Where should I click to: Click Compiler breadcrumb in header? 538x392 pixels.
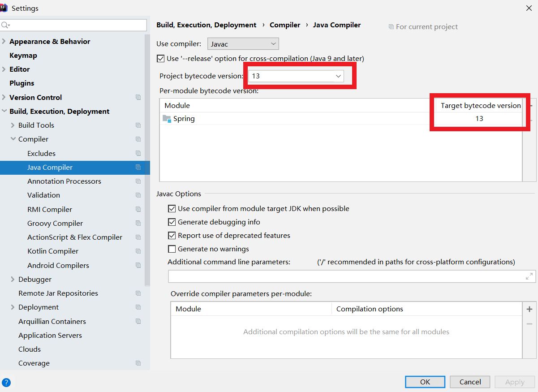pyautogui.click(x=285, y=25)
